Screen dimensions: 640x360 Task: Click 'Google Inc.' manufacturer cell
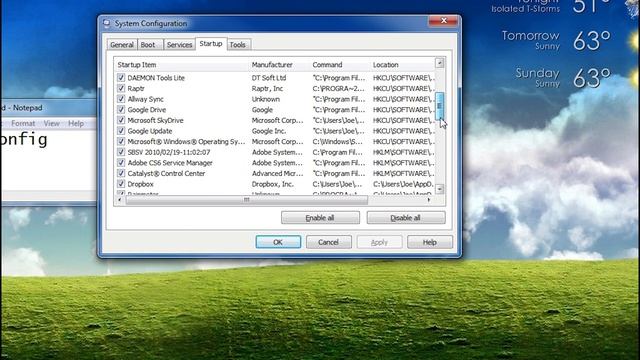(x=269, y=131)
